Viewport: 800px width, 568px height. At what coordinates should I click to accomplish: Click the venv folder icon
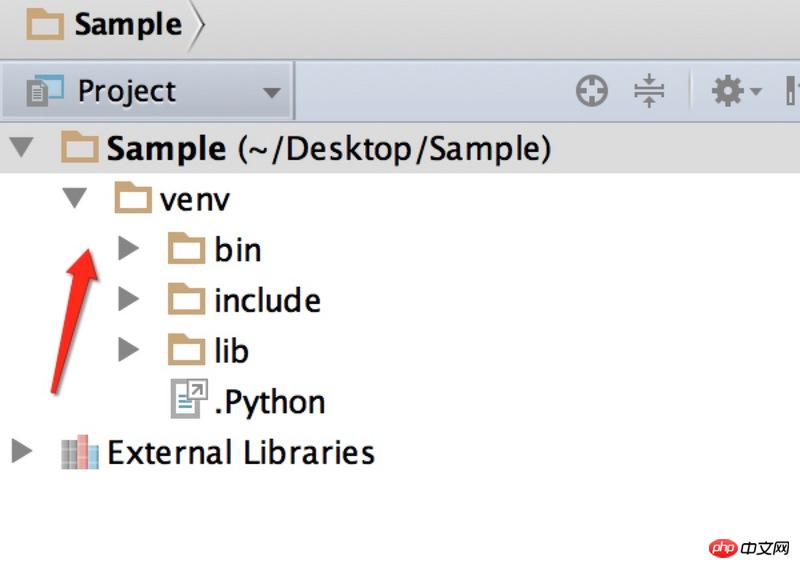133,199
